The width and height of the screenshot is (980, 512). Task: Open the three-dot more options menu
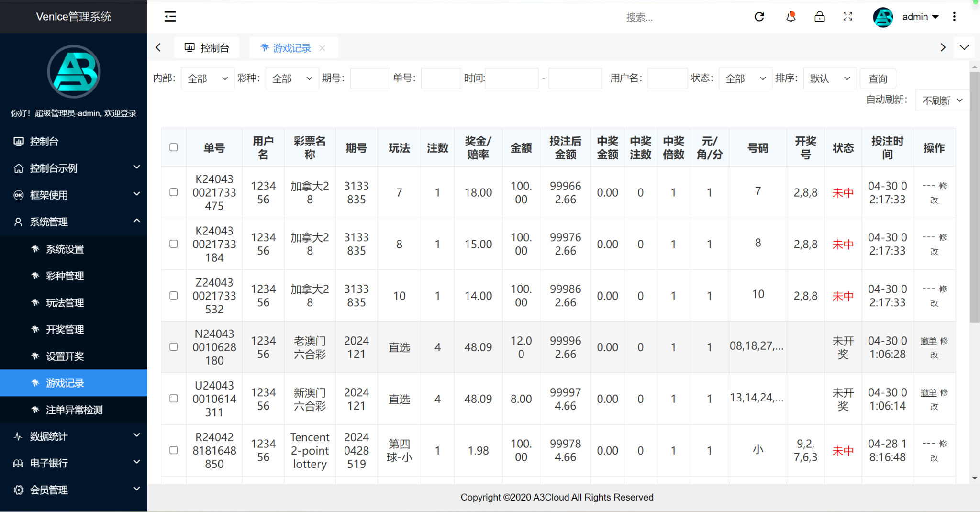coord(954,17)
